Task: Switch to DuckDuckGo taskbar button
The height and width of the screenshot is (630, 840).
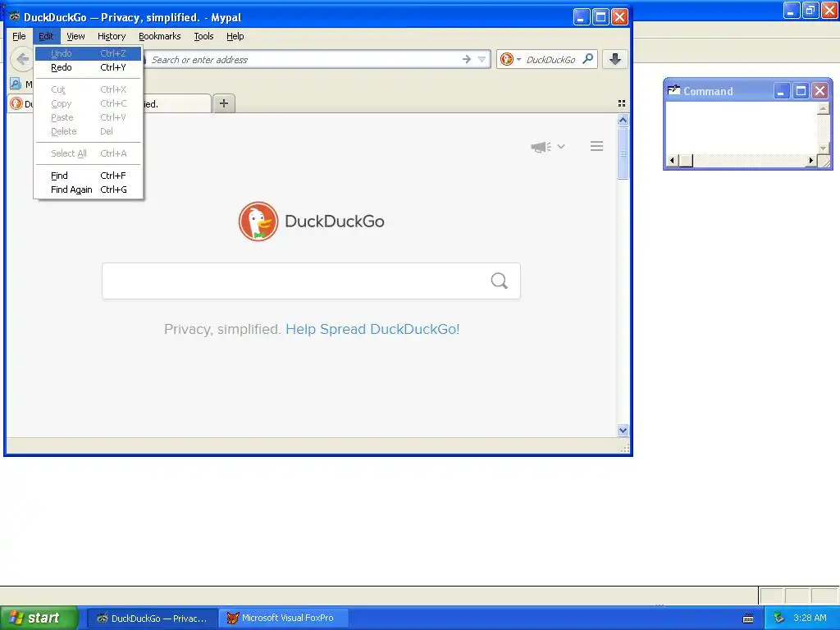Action: coord(152,619)
